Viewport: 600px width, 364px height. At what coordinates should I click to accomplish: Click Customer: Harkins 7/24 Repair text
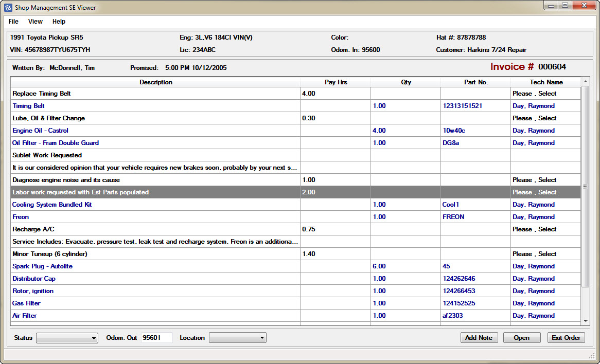tap(481, 50)
